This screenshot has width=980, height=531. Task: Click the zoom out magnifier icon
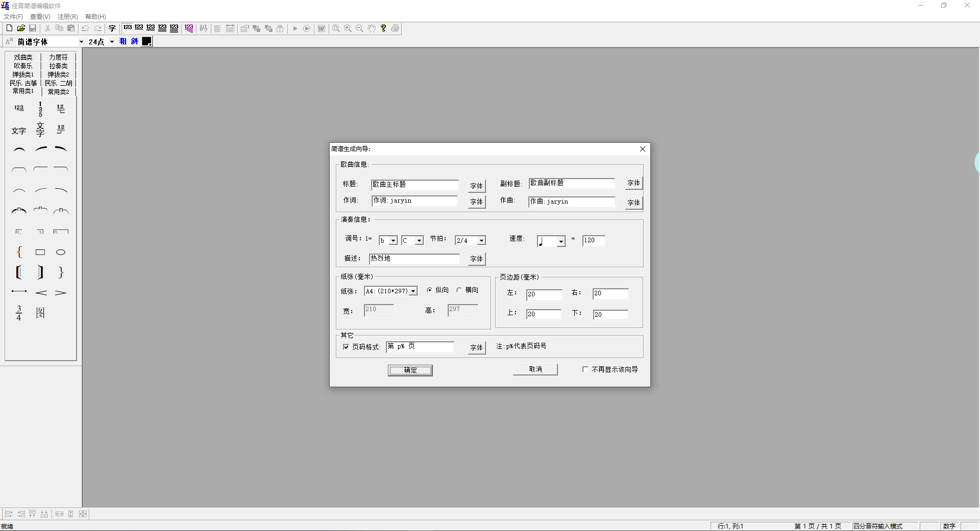tap(359, 29)
